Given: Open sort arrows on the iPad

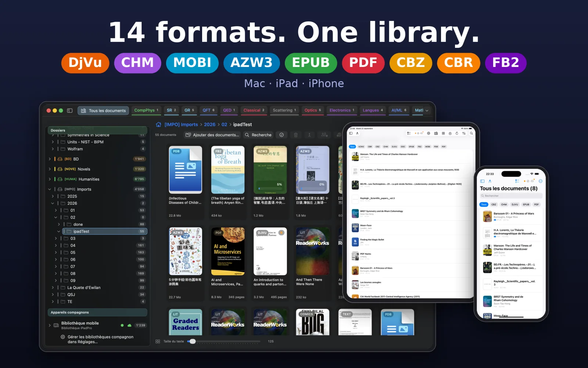Looking at the screenshot, I should tap(464, 133).
